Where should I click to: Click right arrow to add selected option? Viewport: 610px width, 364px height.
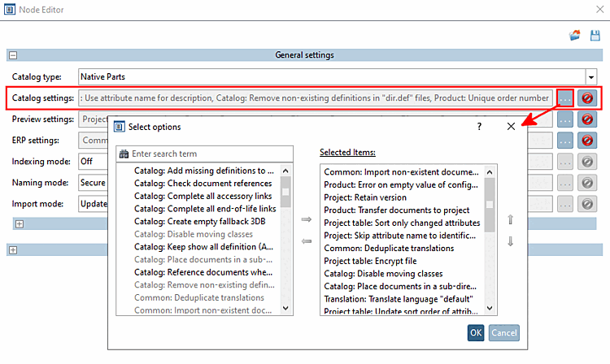(x=306, y=219)
